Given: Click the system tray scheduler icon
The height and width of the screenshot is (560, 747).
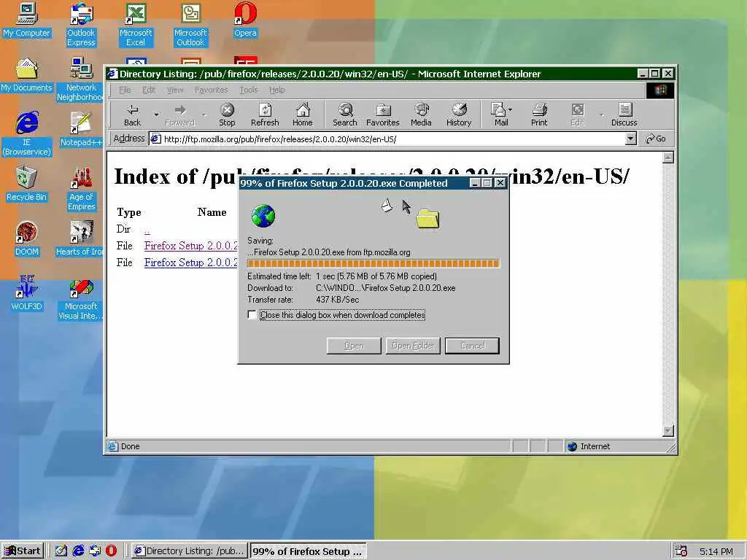Looking at the screenshot, I should (x=681, y=551).
